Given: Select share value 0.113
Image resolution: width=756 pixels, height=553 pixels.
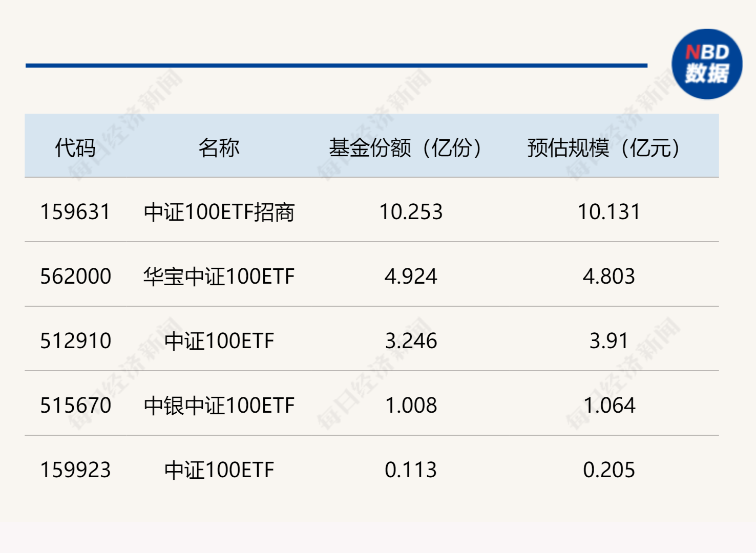Looking at the screenshot, I should point(411,470).
